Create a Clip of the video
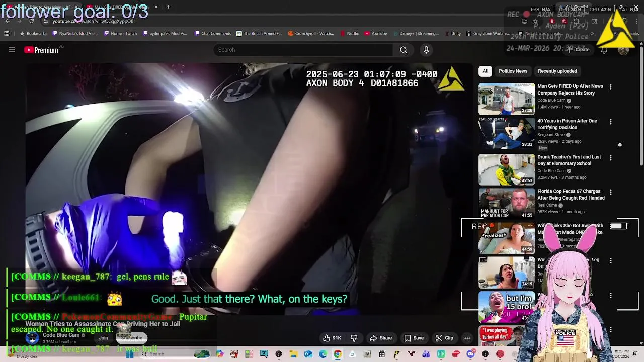This screenshot has height=362, width=644. pyautogui.click(x=444, y=338)
